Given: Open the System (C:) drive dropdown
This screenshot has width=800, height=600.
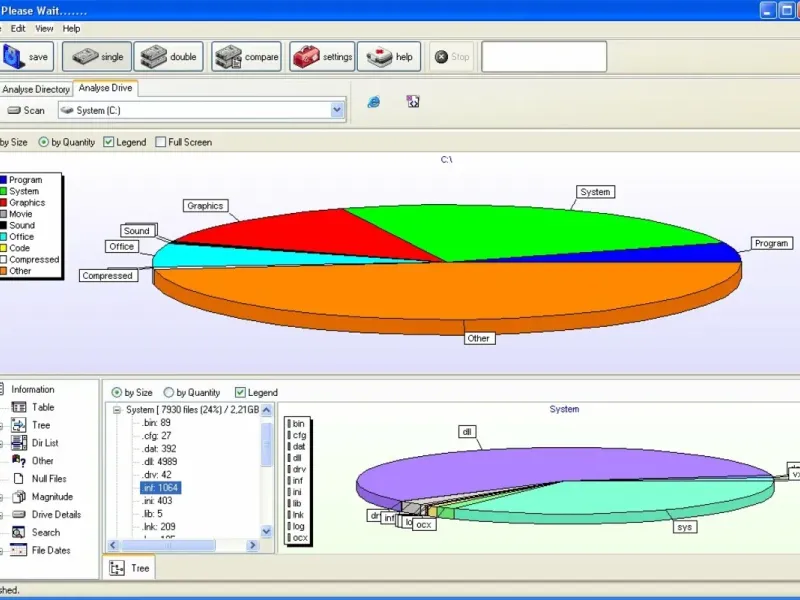Looking at the screenshot, I should coord(337,110).
